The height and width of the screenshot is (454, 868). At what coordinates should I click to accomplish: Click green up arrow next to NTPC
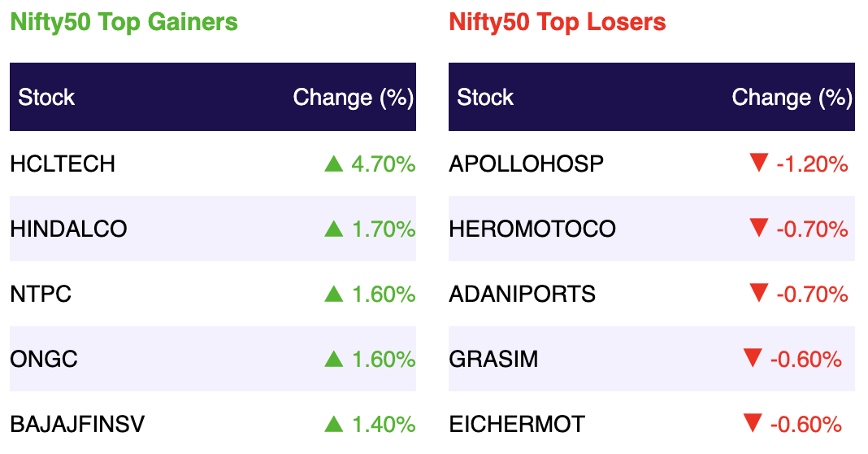pyautogui.click(x=334, y=294)
